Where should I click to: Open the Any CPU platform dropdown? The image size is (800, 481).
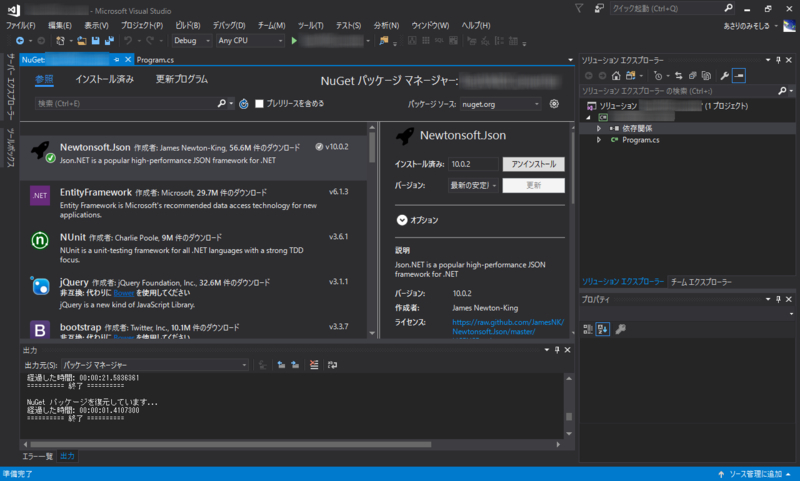pyautogui.click(x=250, y=41)
